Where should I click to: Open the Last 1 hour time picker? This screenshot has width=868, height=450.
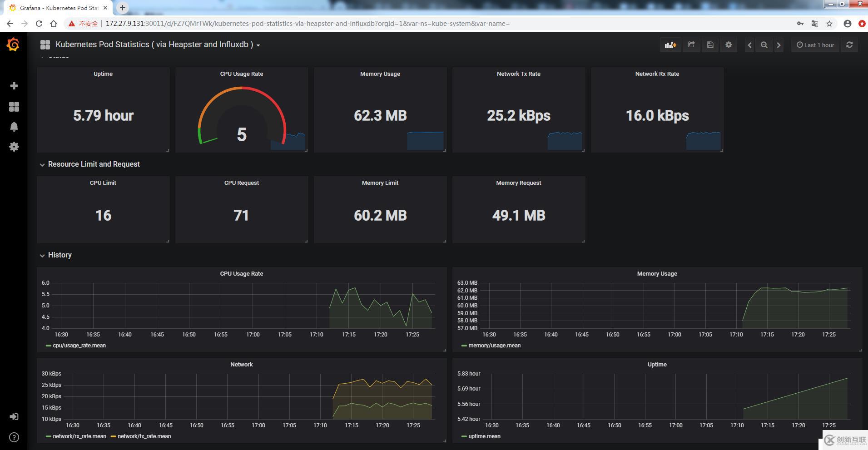tap(815, 45)
